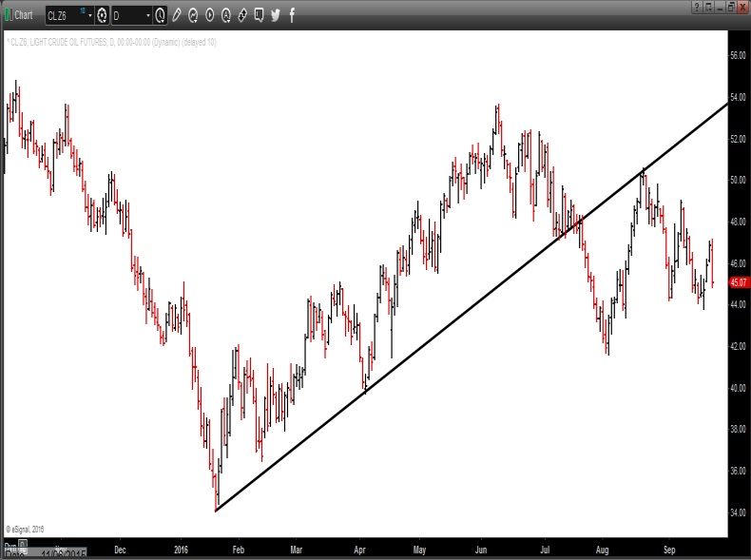Viewport: 751px width, 560px height.
Task: Click the diamond arrows icon in toolbar
Action: tap(242, 15)
